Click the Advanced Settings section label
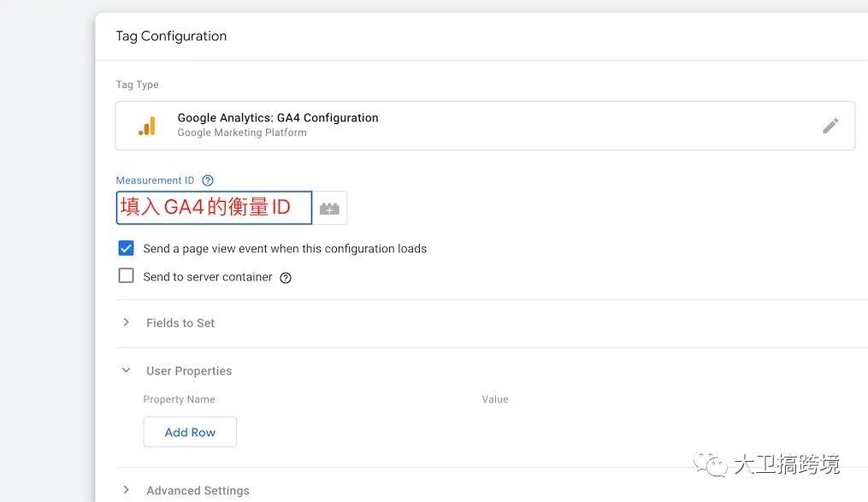 coord(198,490)
